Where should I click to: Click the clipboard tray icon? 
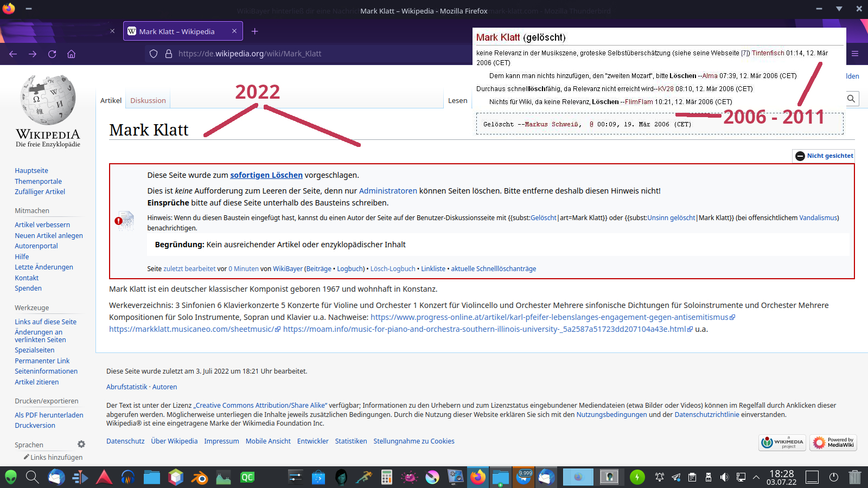(x=692, y=477)
